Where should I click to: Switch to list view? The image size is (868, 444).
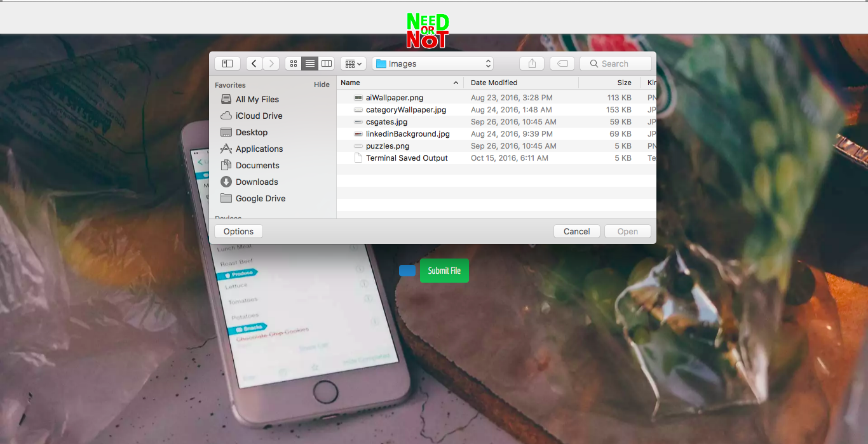309,64
